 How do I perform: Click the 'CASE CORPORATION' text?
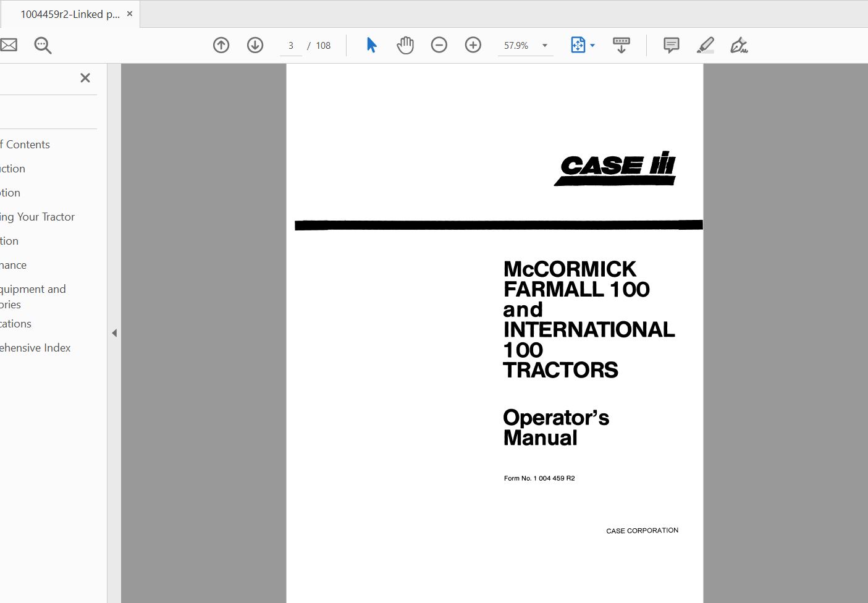pyautogui.click(x=642, y=531)
